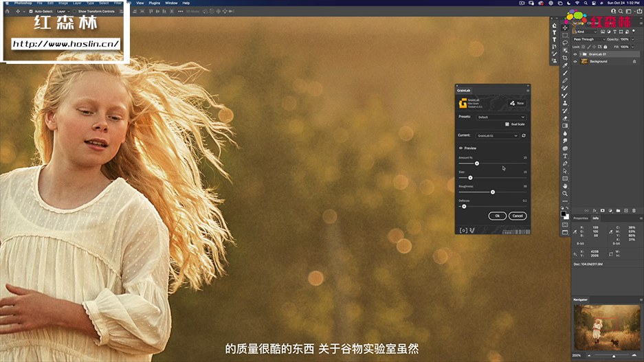The height and width of the screenshot is (362, 644).
Task: Click the New button in GrainLab
Action: (x=517, y=103)
